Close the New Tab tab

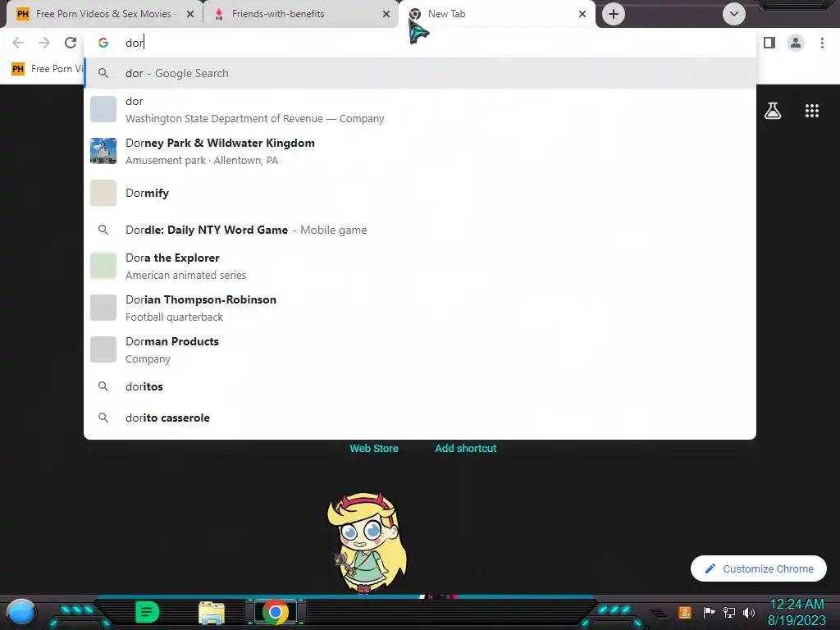coord(582,14)
